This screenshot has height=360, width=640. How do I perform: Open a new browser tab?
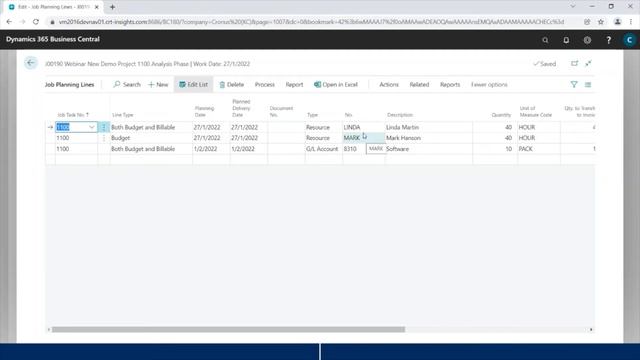coord(112,7)
